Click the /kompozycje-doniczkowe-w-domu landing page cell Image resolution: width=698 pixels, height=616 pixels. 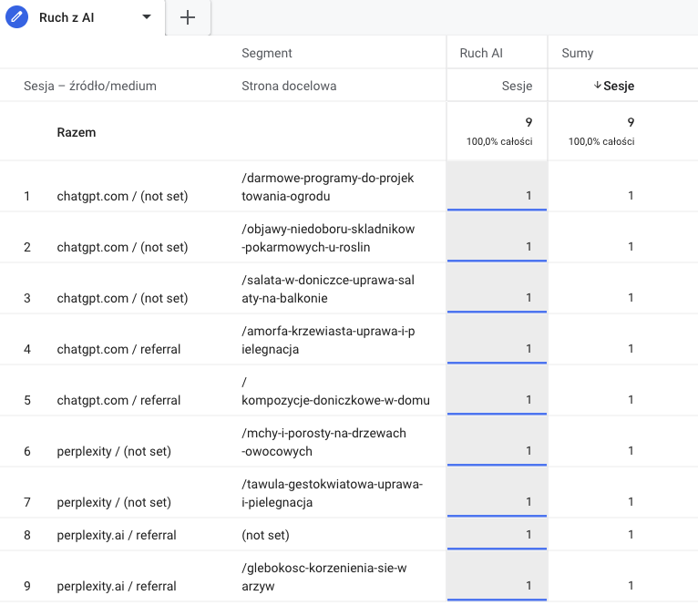334,400
